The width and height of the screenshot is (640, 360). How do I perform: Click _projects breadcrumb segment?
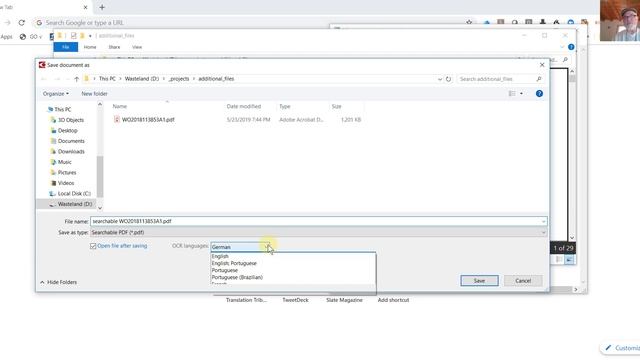click(179, 79)
